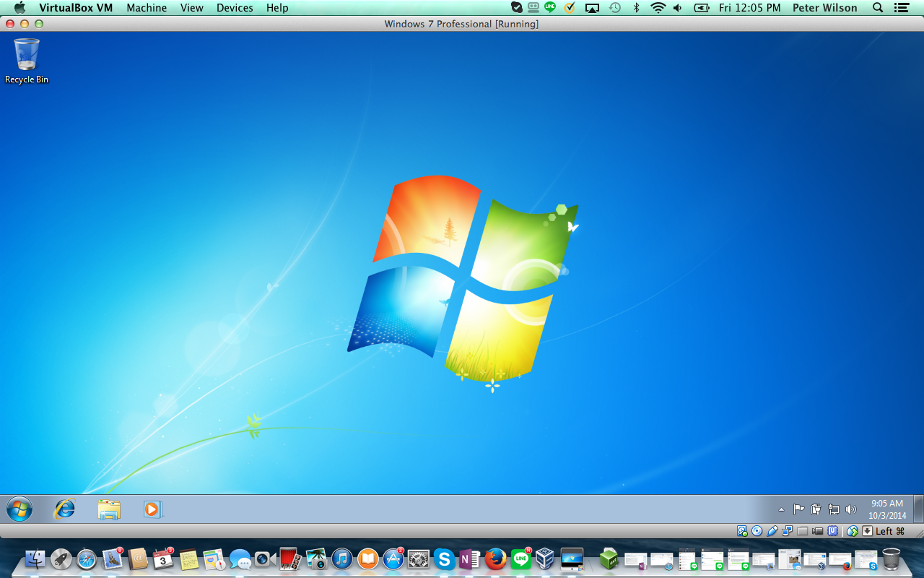This screenshot has width=924, height=578.
Task: Click the Show desktop strip in taskbar
Action: point(918,509)
